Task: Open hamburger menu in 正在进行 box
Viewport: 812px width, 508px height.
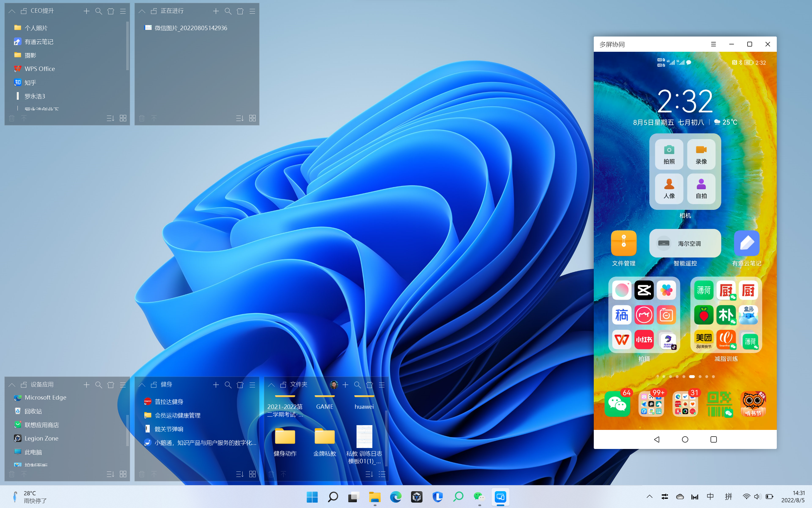Action: coord(252,11)
